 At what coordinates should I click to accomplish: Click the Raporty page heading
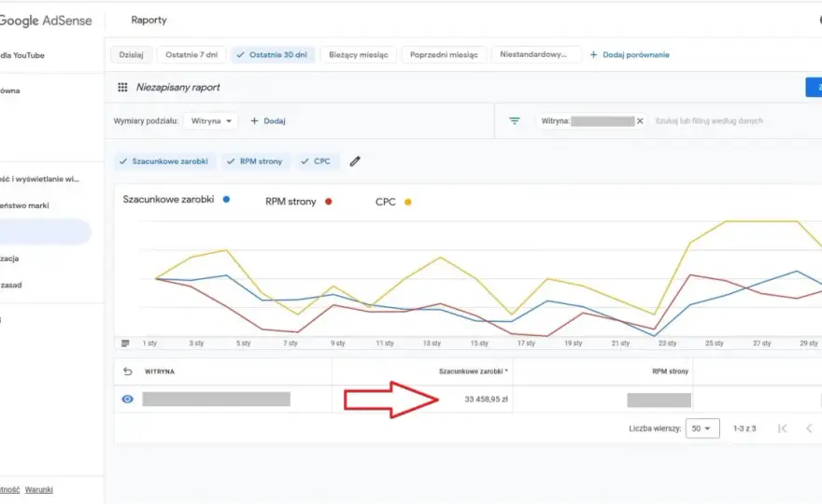[149, 20]
